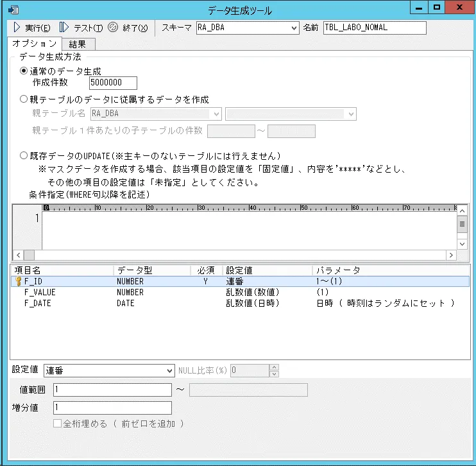The width and height of the screenshot is (476, 466).
Task: Click the 連番 cell in F_ID row
Action: click(x=235, y=281)
